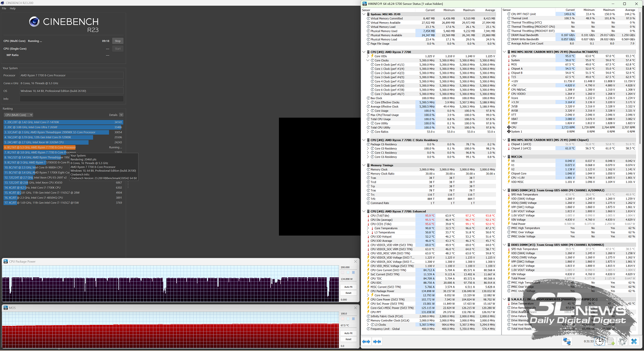Click the Cinebench title bar app icon
Screen dimensions: 644x351
(3, 3)
